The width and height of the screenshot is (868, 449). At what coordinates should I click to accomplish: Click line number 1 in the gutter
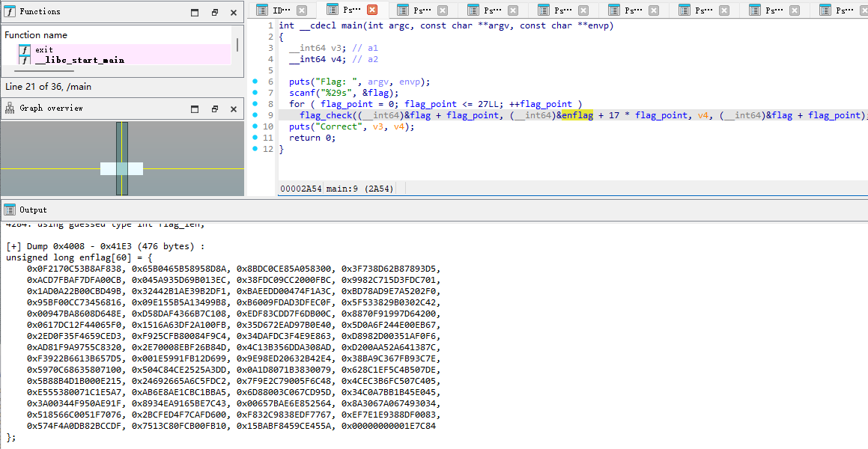coord(270,25)
